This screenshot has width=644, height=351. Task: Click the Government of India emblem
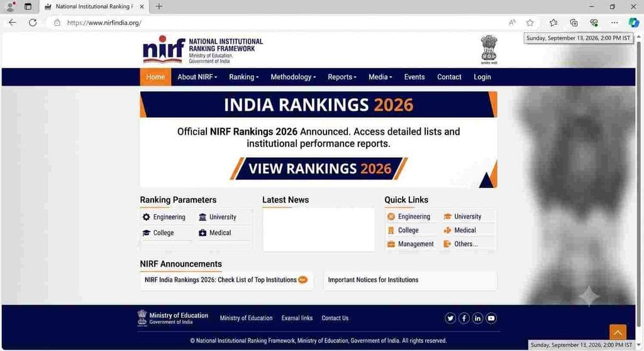489,49
